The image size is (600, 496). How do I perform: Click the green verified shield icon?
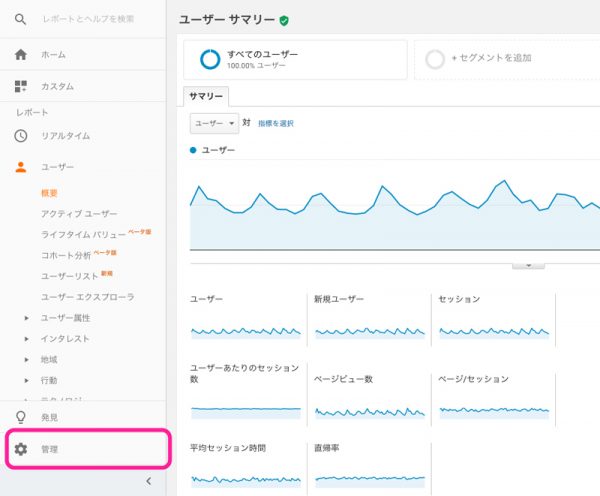click(x=284, y=20)
